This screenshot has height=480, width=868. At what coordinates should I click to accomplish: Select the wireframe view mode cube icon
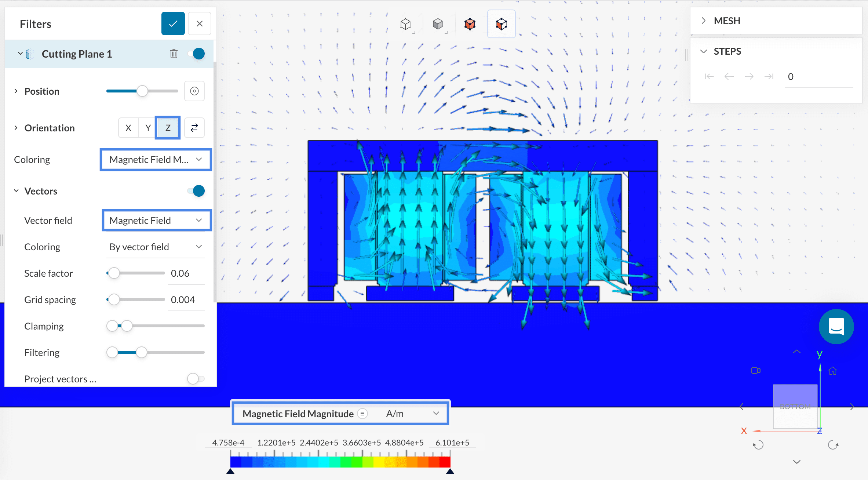pyautogui.click(x=406, y=24)
